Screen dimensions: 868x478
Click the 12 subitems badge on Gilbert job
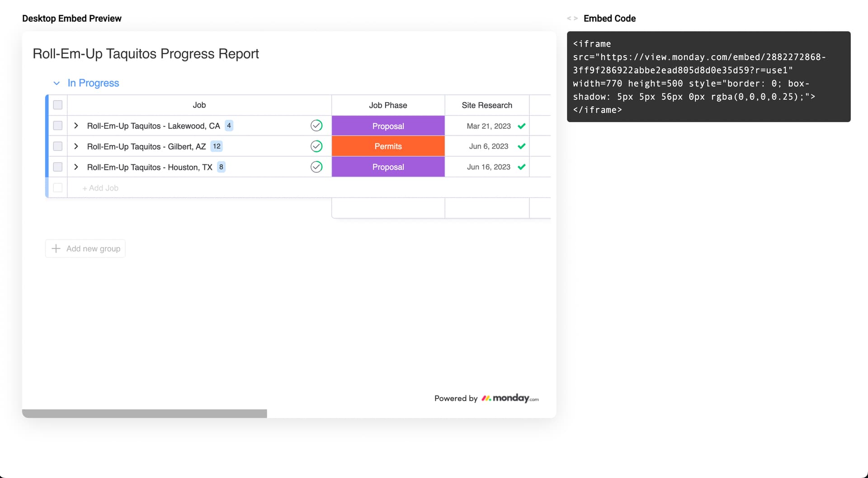(x=217, y=146)
